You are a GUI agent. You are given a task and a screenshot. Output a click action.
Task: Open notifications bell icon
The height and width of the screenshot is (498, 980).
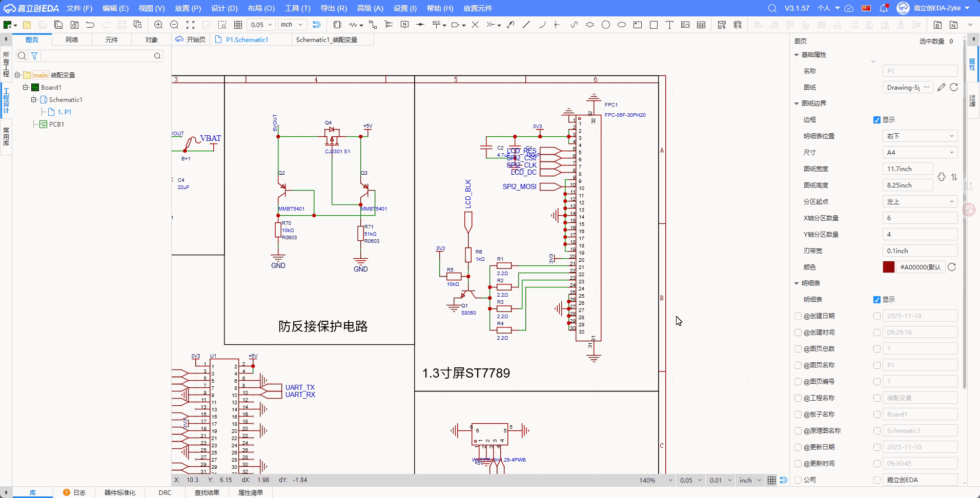coord(884,8)
